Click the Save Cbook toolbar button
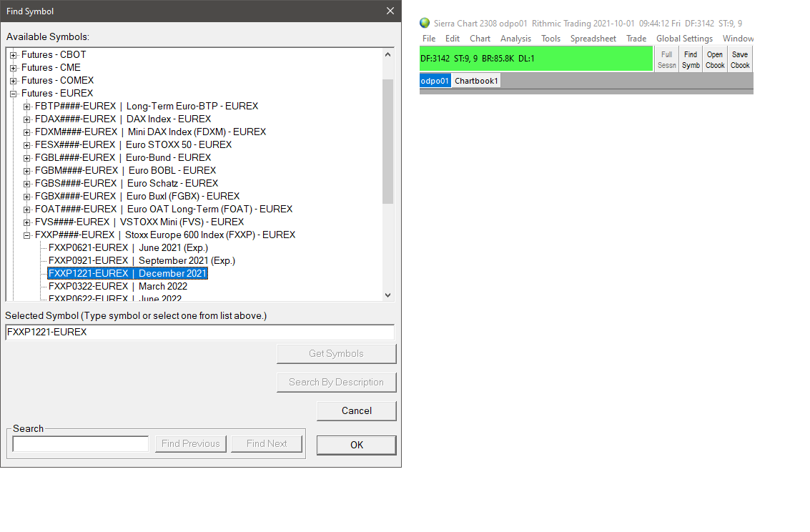 point(740,59)
